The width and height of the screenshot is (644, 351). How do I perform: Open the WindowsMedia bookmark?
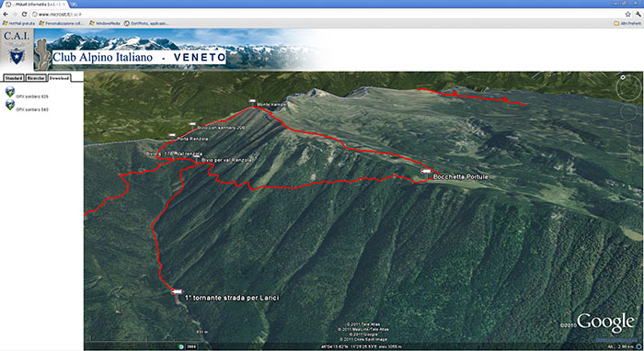(105, 23)
